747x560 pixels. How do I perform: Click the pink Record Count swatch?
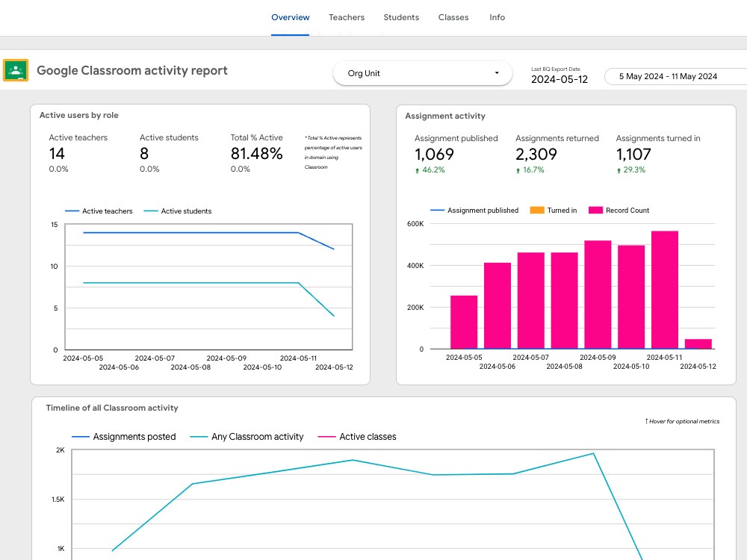click(595, 211)
